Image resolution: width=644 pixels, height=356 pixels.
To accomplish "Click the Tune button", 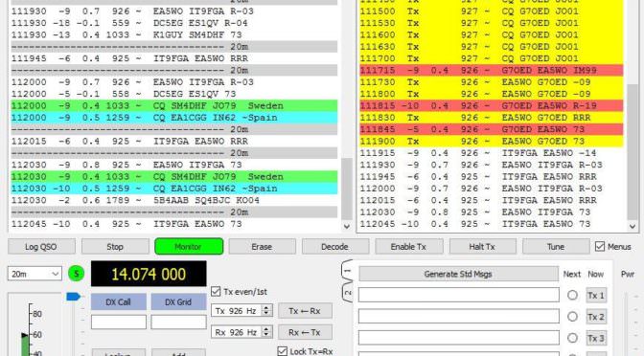I will click(556, 247).
